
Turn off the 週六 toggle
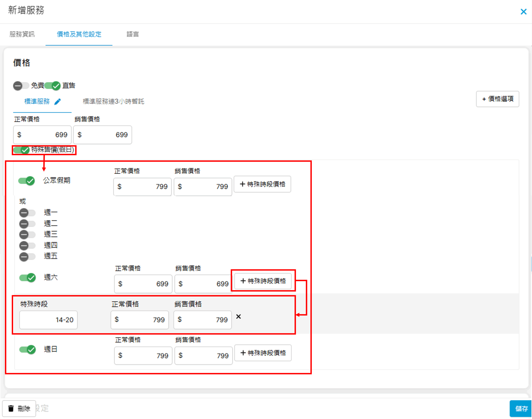click(x=27, y=278)
